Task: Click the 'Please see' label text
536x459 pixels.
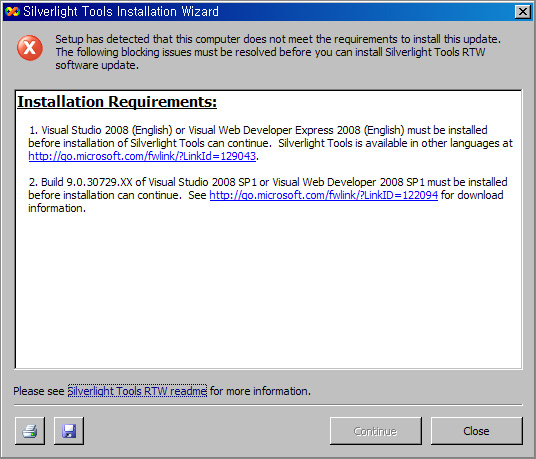Action: tap(39, 391)
